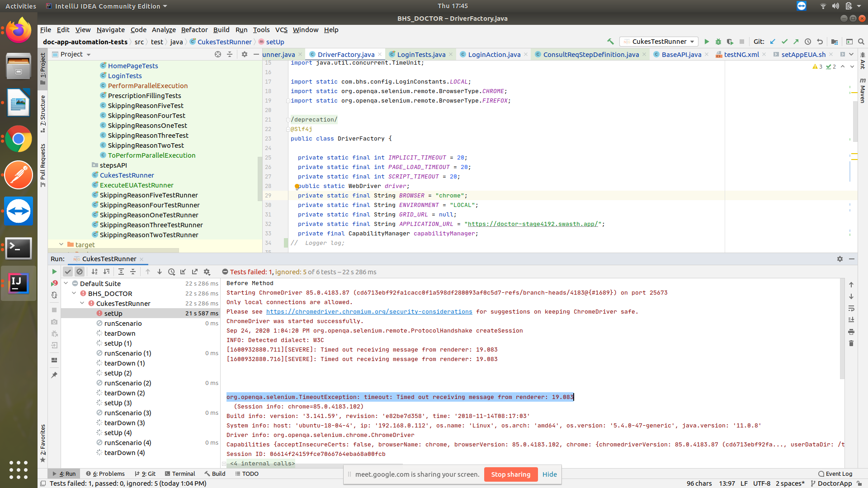Click Hide on sharing notification
This screenshot has width=868, height=488.
[x=550, y=474]
